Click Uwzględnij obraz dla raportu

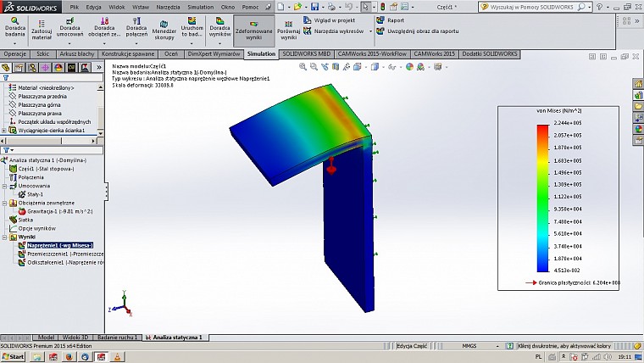click(x=418, y=31)
